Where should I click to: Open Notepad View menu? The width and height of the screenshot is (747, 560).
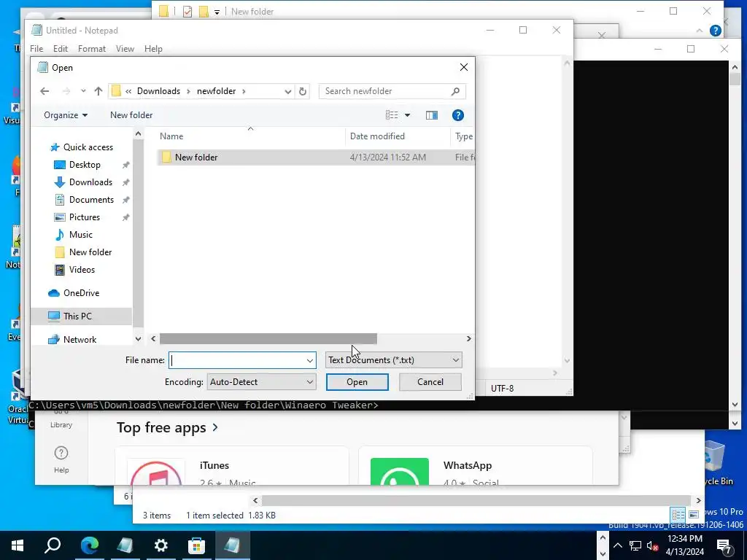click(x=125, y=49)
